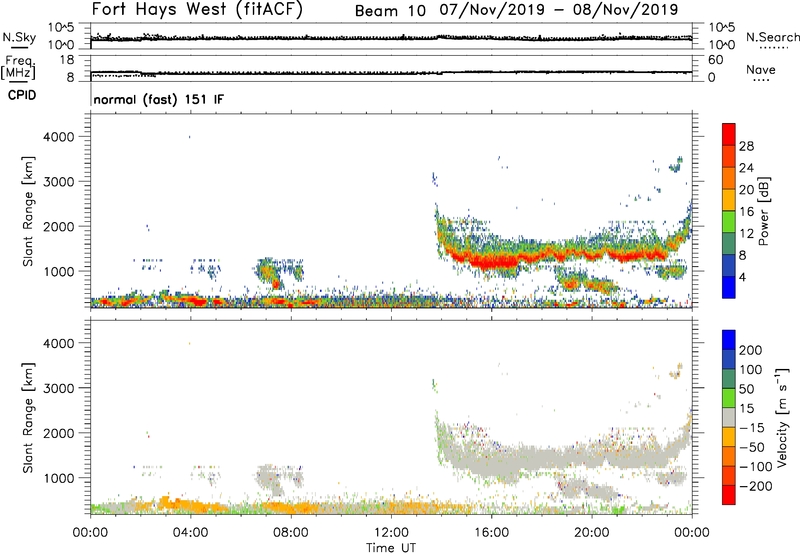Click the date range '07/Nov/2019 - 08/Nov/2019'
This screenshot has height=554, width=800.
click(559, 10)
